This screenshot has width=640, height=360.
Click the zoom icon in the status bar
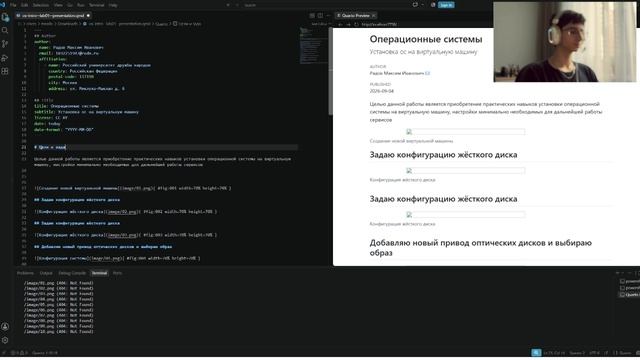tap(536, 353)
